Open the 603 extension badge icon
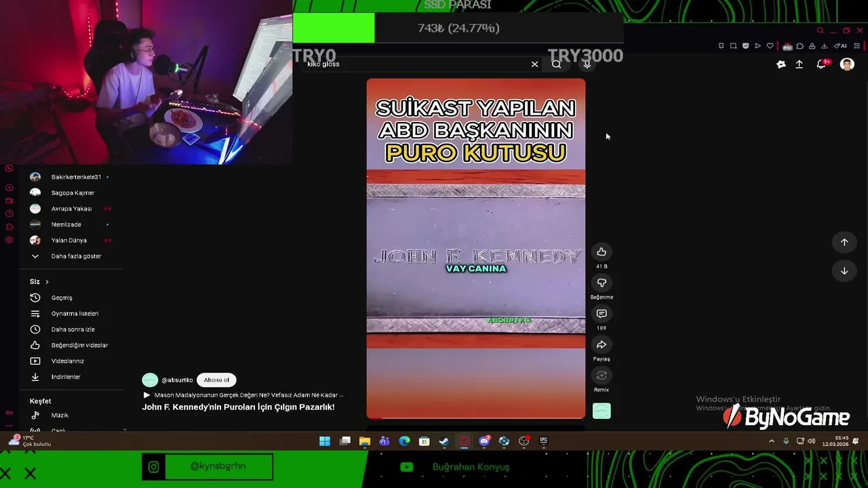 point(787,47)
